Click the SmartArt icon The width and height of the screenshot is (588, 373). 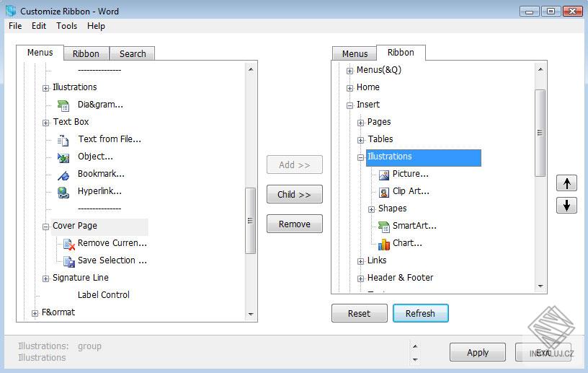tap(384, 227)
